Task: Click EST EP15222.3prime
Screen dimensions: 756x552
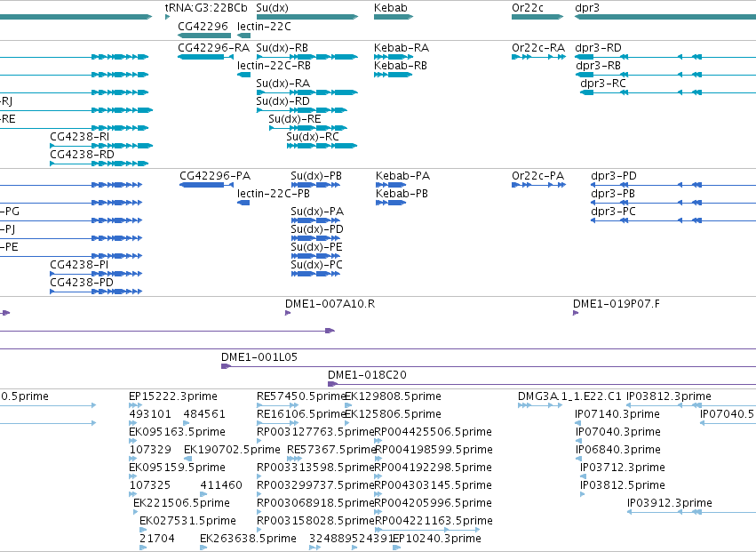Action: coord(173,396)
